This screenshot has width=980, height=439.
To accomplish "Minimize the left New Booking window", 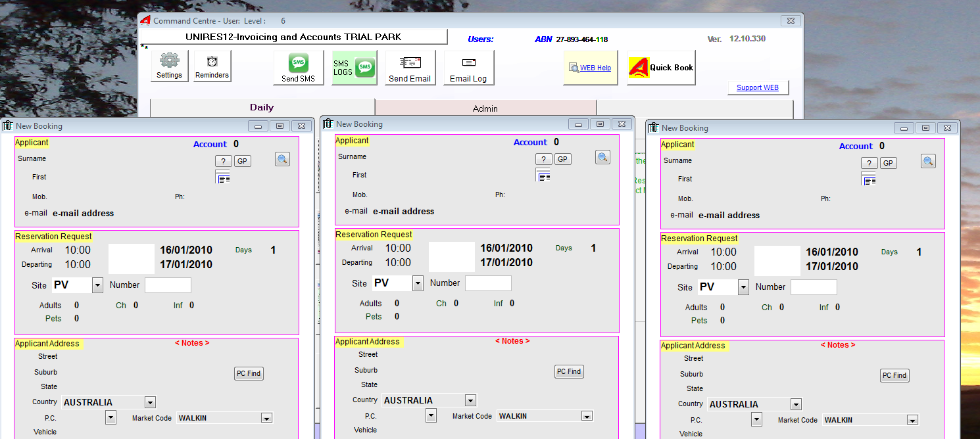I will 258,126.
